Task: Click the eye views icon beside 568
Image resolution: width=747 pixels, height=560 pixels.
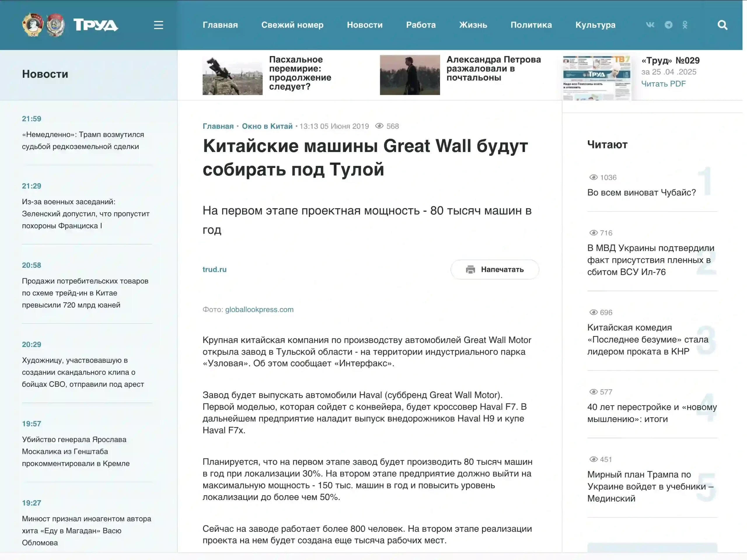Action: click(x=379, y=126)
